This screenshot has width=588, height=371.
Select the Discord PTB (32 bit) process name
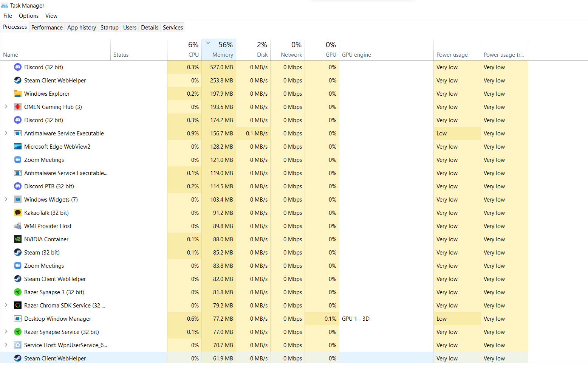pos(49,186)
